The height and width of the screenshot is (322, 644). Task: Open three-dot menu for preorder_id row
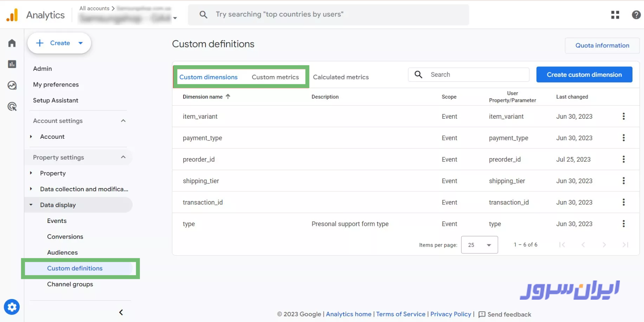click(x=623, y=160)
